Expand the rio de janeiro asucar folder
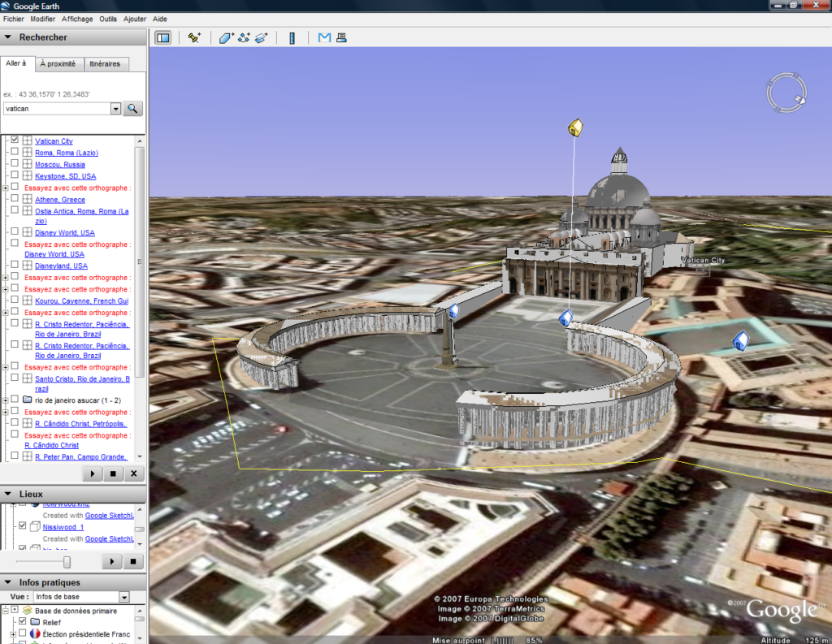Image resolution: width=832 pixels, height=644 pixels. [6, 400]
